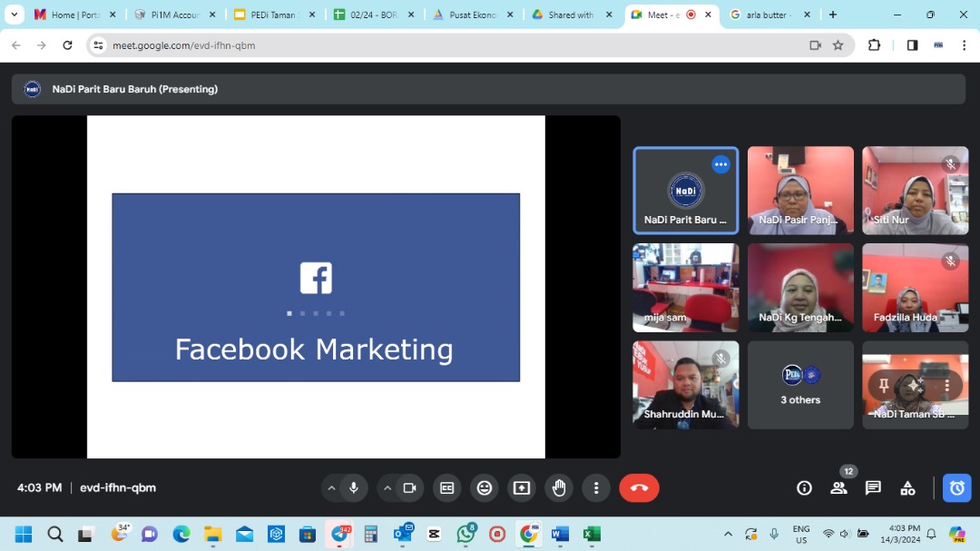Open the in-call chat messages
Viewport: 980px width, 551px height.
tap(873, 487)
